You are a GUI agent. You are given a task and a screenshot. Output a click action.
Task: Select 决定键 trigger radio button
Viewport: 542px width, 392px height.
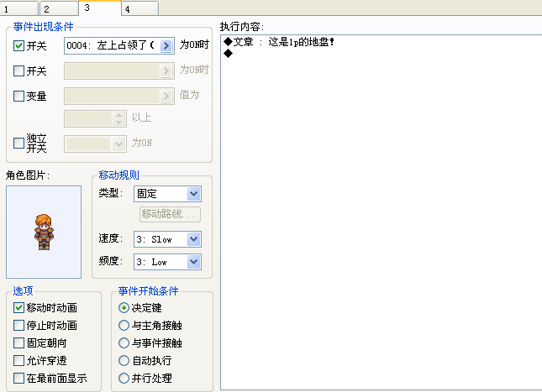pyautogui.click(x=124, y=307)
